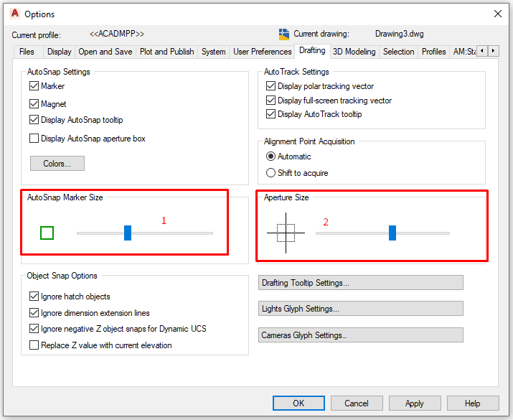The height and width of the screenshot is (420, 513).
Task: Click the AutoCAD logo icon in title bar
Action: pos(14,14)
